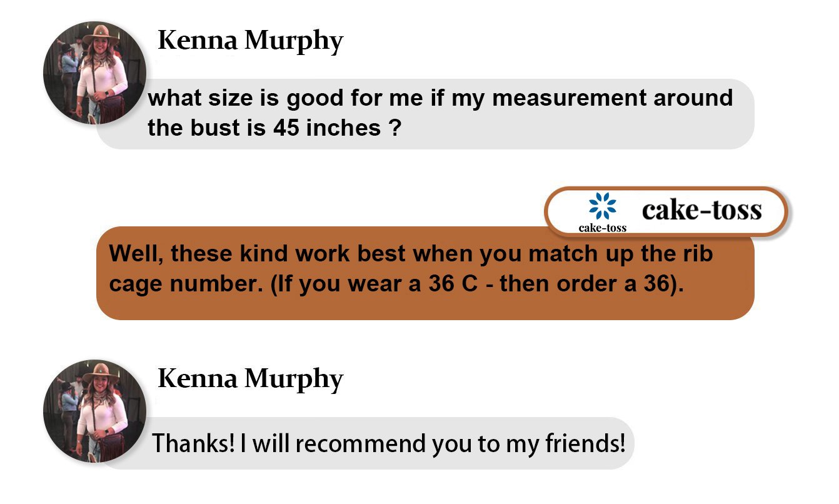Click the Kenna Murphy name above the size question

[x=250, y=41]
